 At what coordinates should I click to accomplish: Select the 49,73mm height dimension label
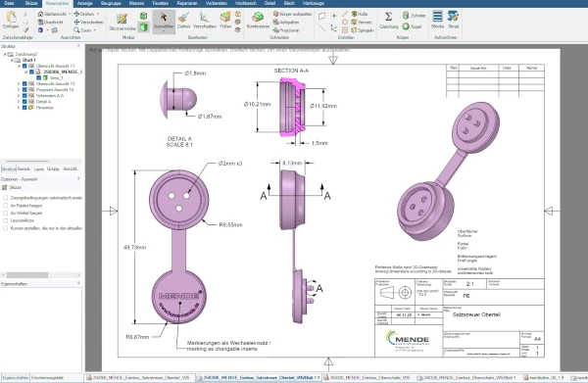coord(134,248)
